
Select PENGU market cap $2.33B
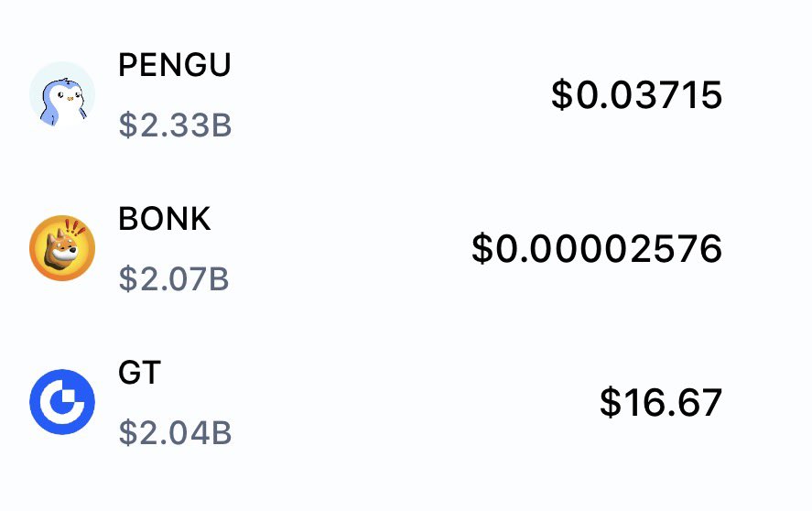click(x=175, y=125)
